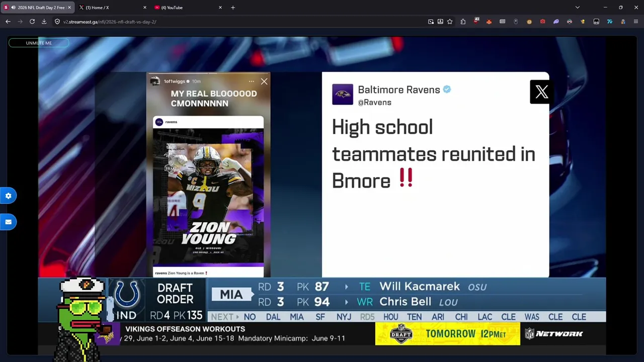This screenshot has width=644, height=362.
Task: Click "NYJ" in the next-picks ticker
Action: coord(344,317)
